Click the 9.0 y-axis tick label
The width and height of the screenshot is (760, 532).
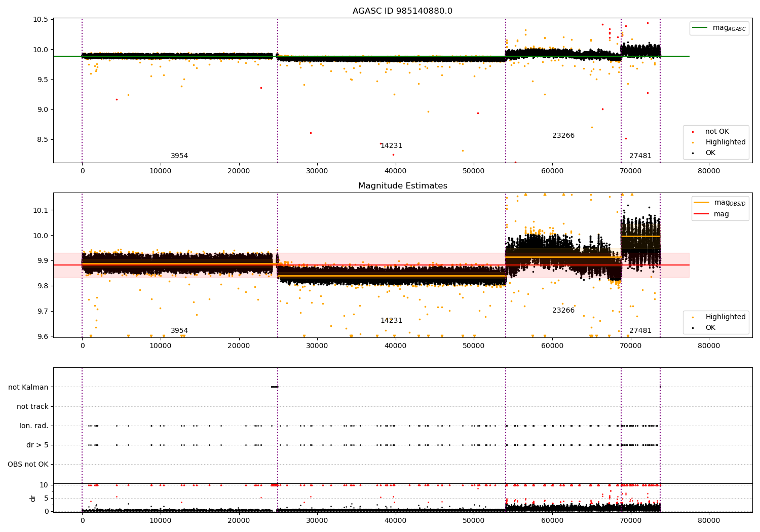pos(43,109)
